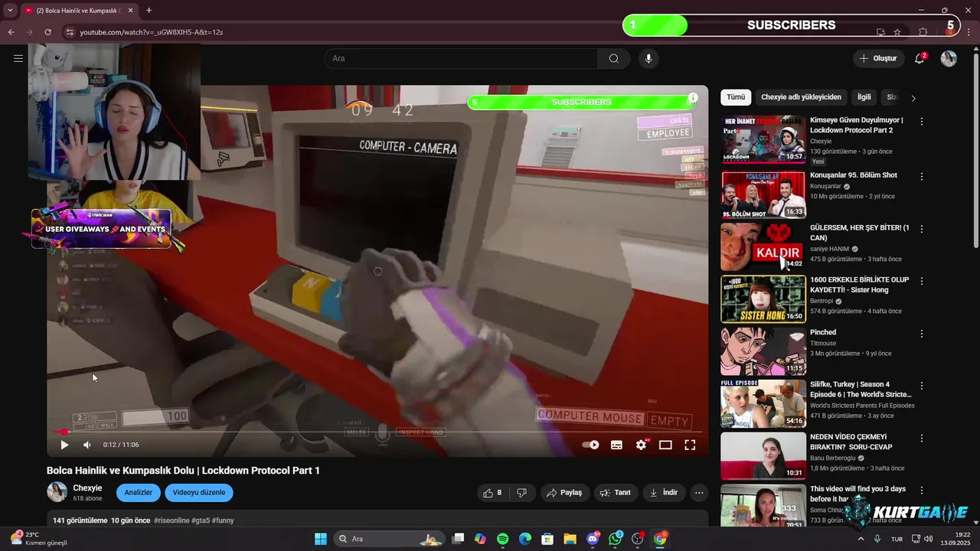Open Microsoft Edge from the taskbar
The height and width of the screenshot is (551, 980).
pos(525,539)
